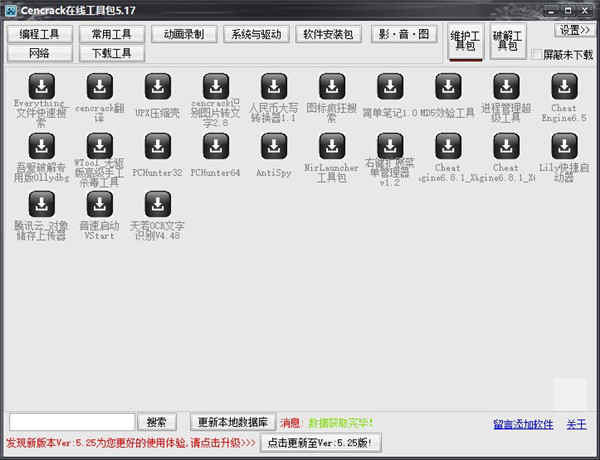
Task: Open the 常用工具 category
Action: [112, 34]
